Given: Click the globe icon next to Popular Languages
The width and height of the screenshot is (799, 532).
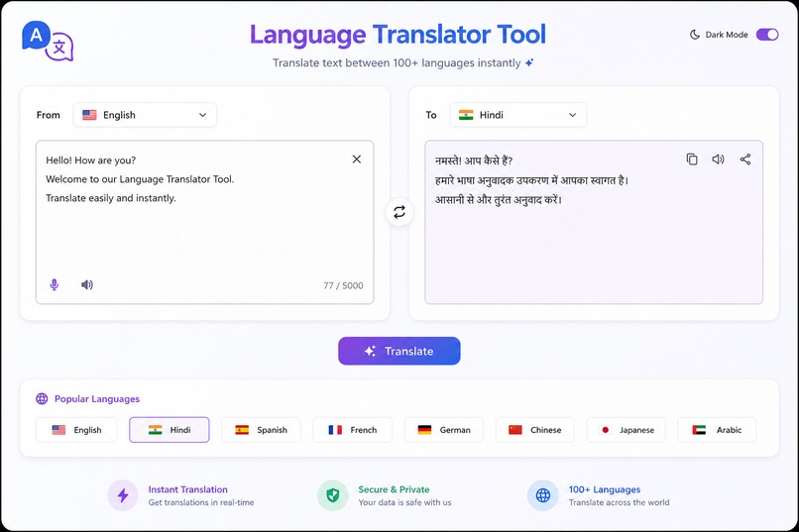Looking at the screenshot, I should click(x=42, y=398).
